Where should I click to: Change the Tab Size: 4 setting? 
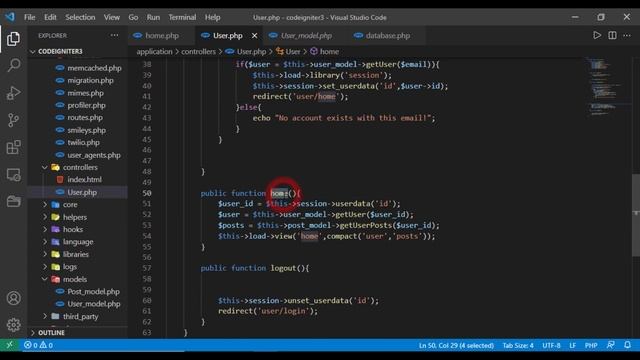[518, 345]
